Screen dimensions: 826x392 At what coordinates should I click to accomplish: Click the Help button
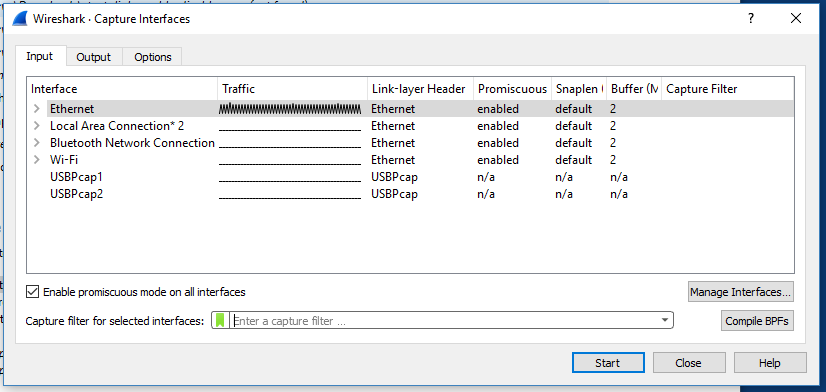[x=770, y=363]
